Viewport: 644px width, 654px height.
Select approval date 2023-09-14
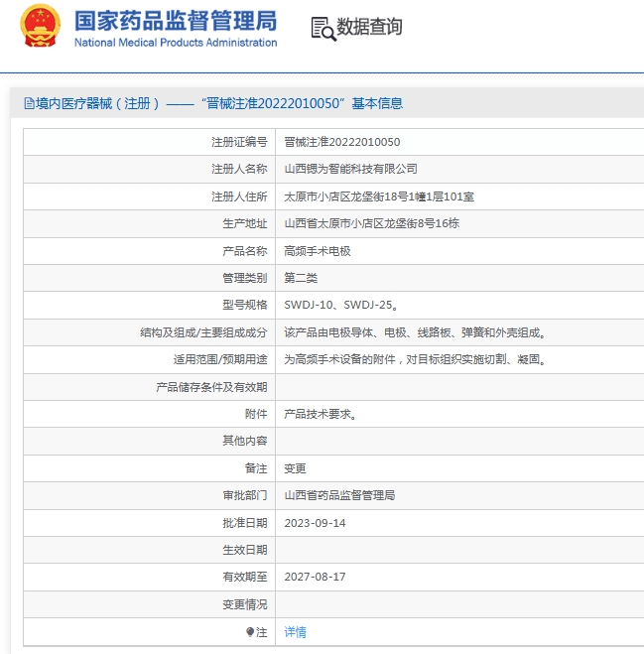point(315,523)
